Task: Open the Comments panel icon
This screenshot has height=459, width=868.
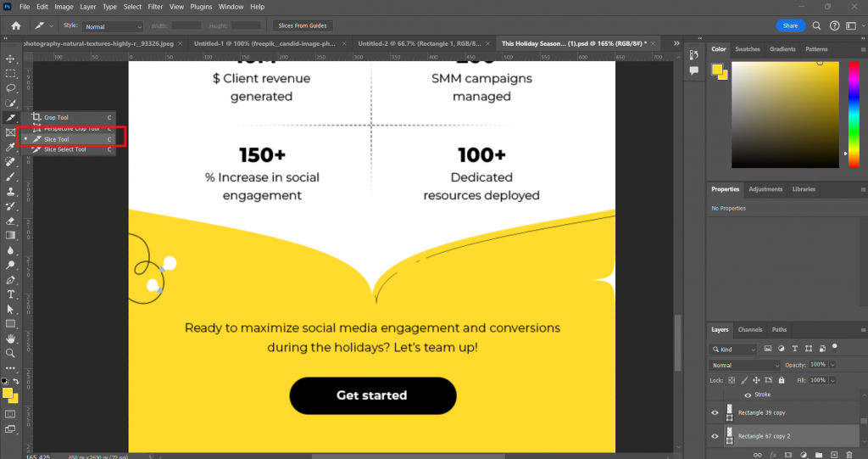Action: click(693, 70)
